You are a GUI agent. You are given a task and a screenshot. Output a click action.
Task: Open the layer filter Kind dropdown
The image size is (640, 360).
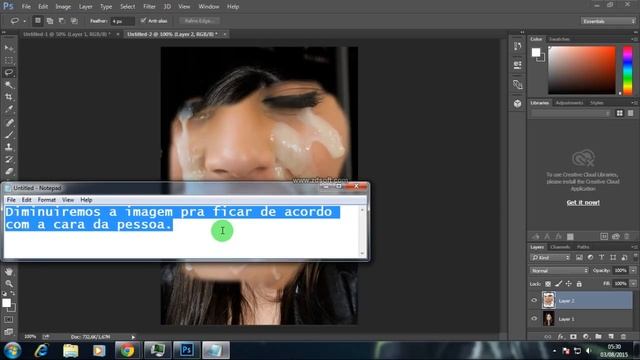click(550, 258)
